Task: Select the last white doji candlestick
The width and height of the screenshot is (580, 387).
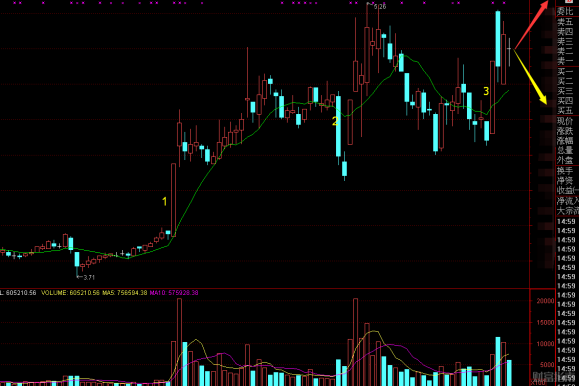Action: pos(509,52)
